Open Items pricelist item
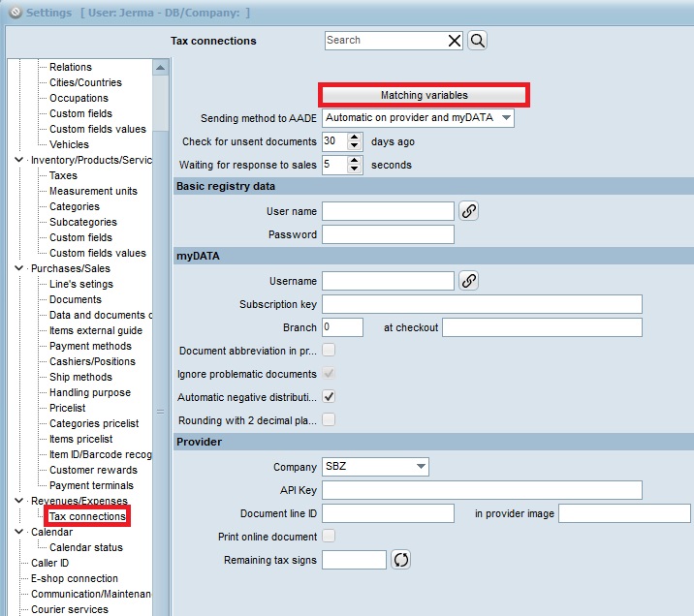694x616 pixels. click(x=81, y=438)
